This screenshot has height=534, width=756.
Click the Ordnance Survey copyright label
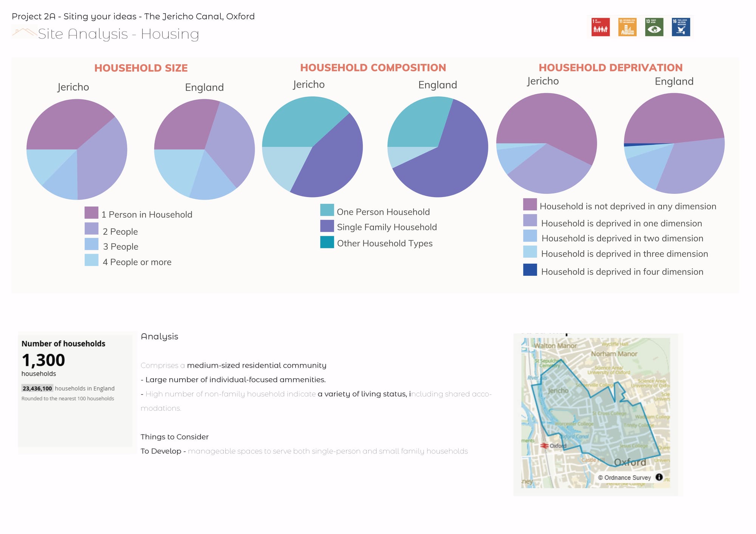tap(624, 478)
